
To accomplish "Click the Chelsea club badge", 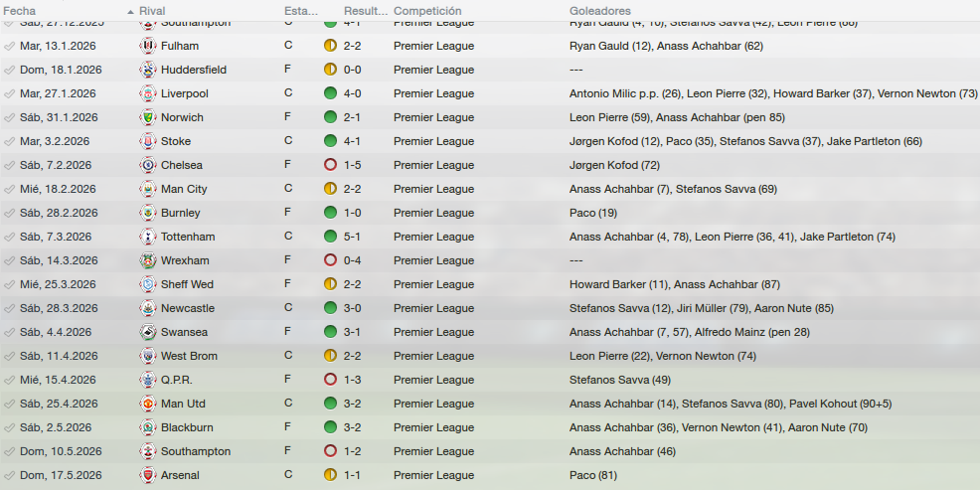I will tap(147, 165).
